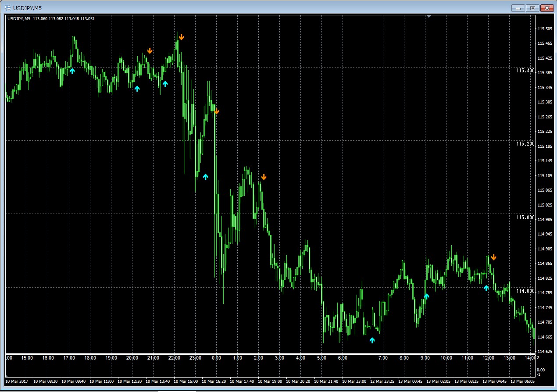Click the 23:00 time axis label
Screen dimensions: 557x392
pyautogui.click(x=195, y=358)
